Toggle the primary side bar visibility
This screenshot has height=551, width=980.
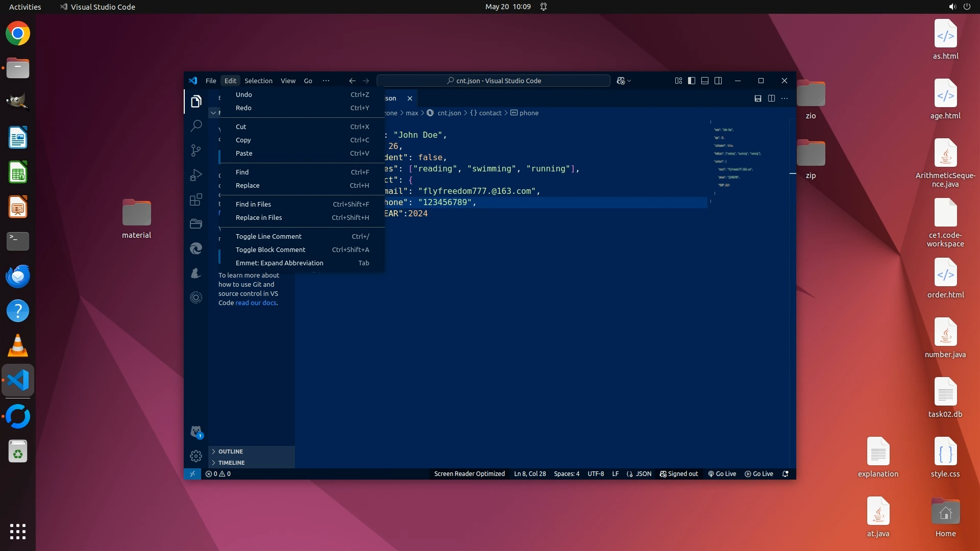[692, 81]
